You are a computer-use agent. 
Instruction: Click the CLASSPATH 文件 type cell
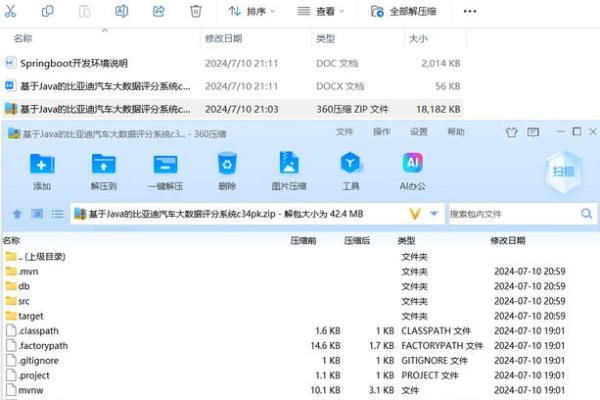(436, 331)
